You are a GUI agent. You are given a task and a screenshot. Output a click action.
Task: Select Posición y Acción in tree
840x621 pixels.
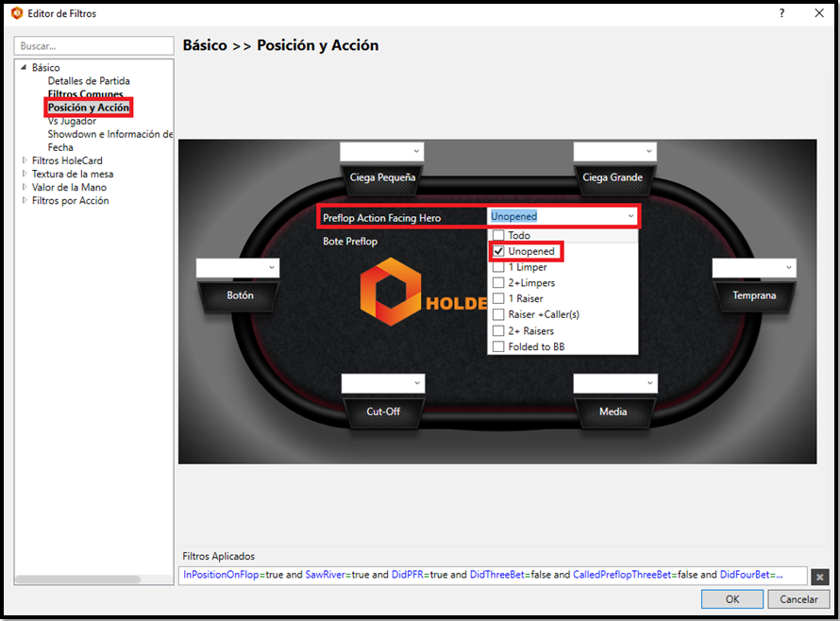89,108
